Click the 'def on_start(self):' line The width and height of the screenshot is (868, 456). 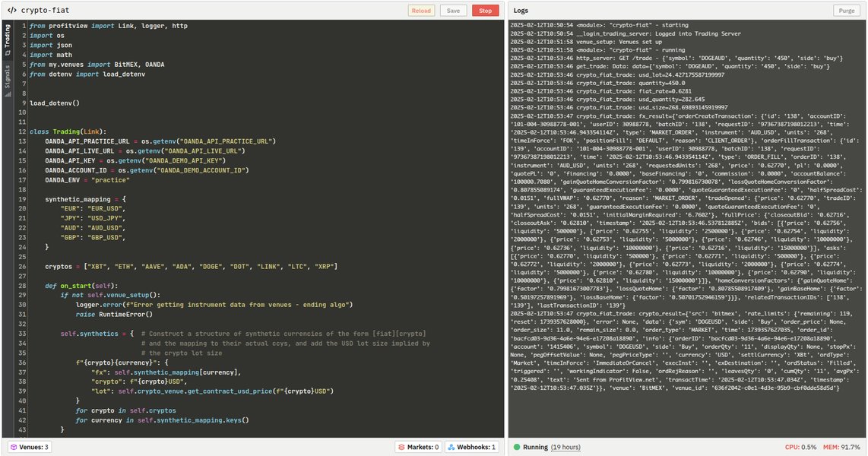(x=81, y=286)
